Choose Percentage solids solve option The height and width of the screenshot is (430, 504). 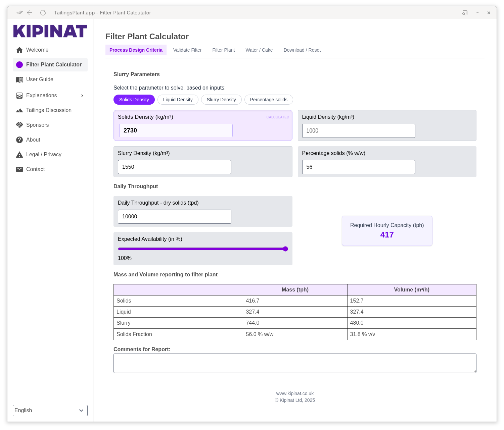click(x=269, y=100)
